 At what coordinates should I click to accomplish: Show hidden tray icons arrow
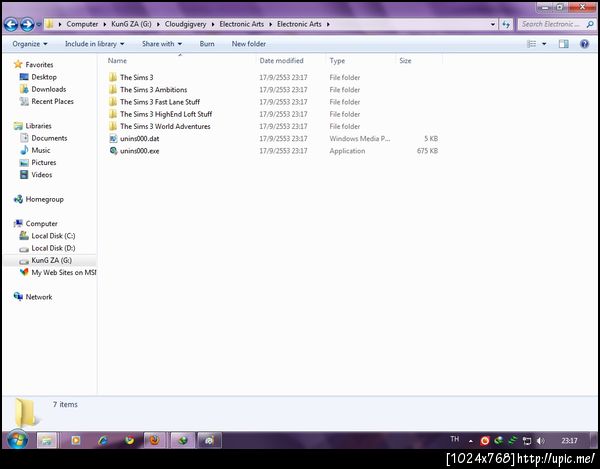coord(471,441)
